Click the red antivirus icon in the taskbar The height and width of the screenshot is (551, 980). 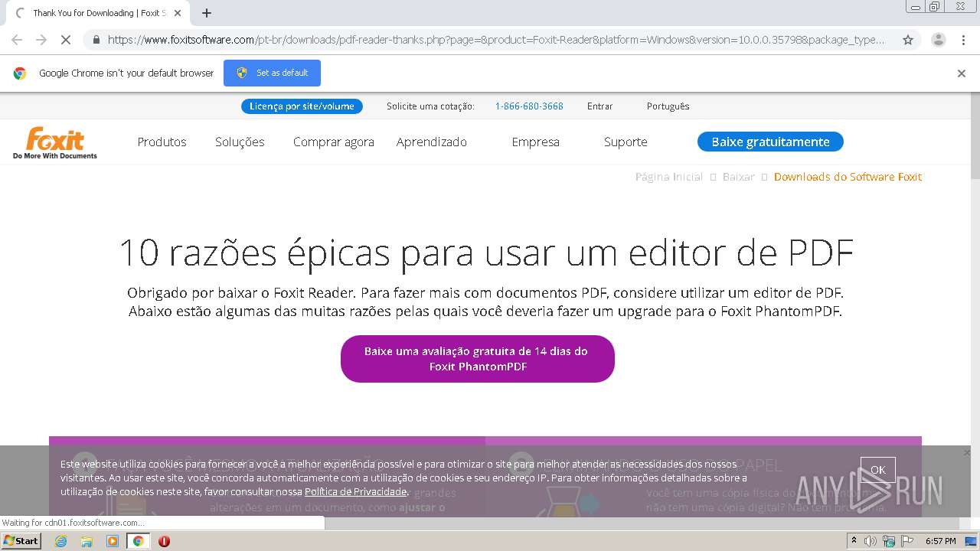click(x=164, y=541)
